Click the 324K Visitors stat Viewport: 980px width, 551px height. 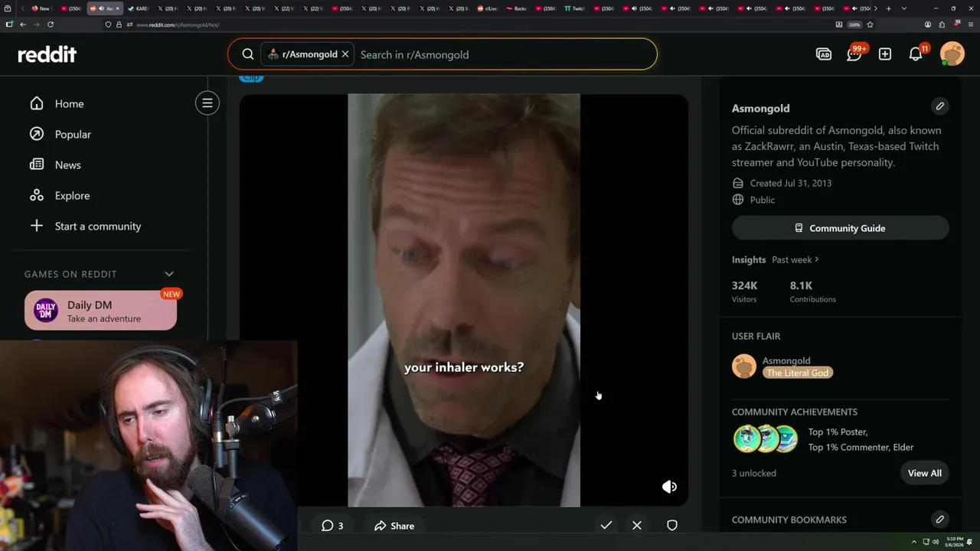pos(745,292)
